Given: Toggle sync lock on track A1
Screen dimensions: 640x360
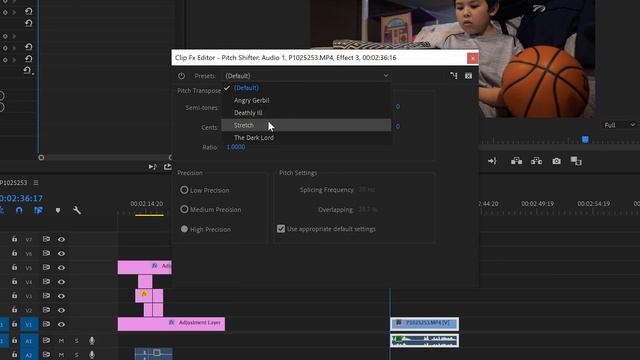Looking at the screenshot, I should [46, 340].
